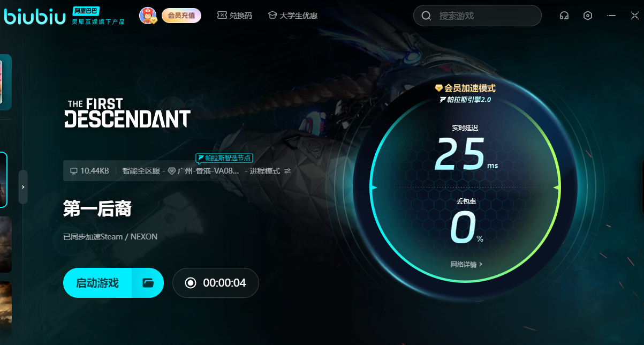The width and height of the screenshot is (644, 345).
Task: Click the 进程模式 switch arrows icon
Action: click(287, 171)
